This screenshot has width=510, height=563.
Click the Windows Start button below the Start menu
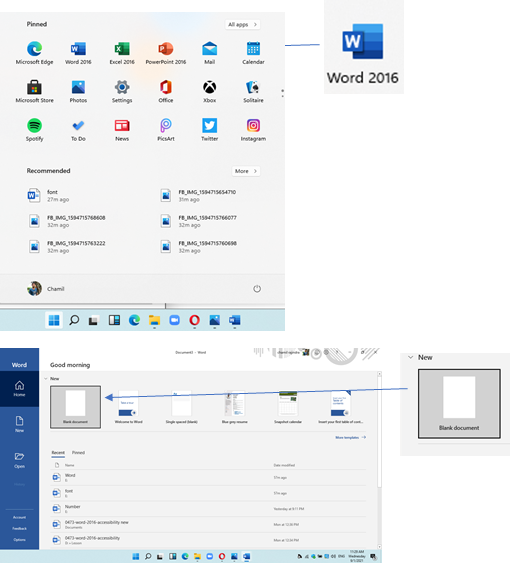coord(54,320)
